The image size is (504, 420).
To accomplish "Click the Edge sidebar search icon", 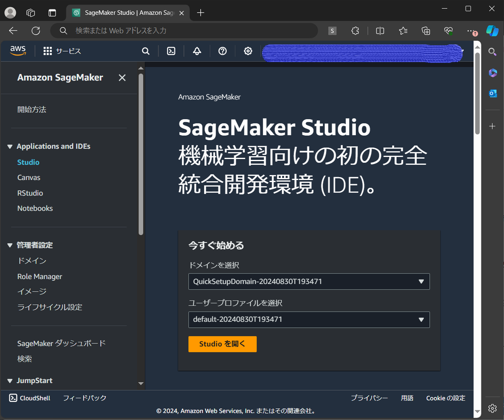I will pyautogui.click(x=493, y=52).
